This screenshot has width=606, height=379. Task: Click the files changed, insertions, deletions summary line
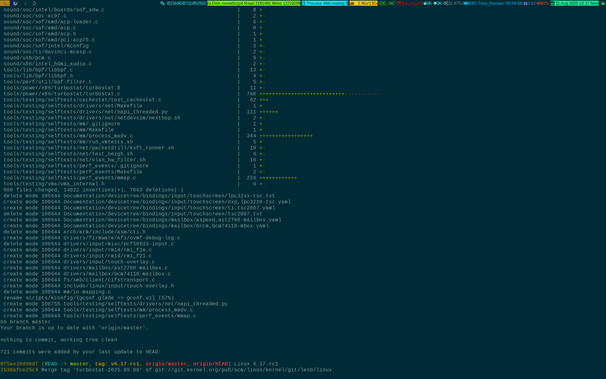(94, 190)
